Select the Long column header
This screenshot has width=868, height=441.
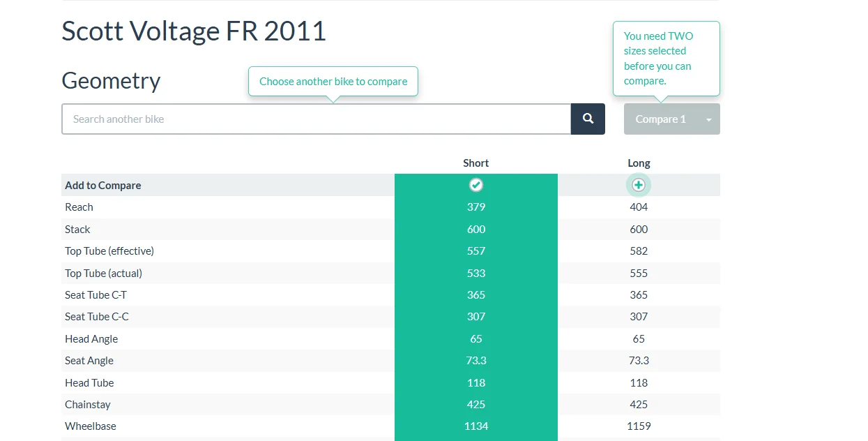tap(639, 163)
